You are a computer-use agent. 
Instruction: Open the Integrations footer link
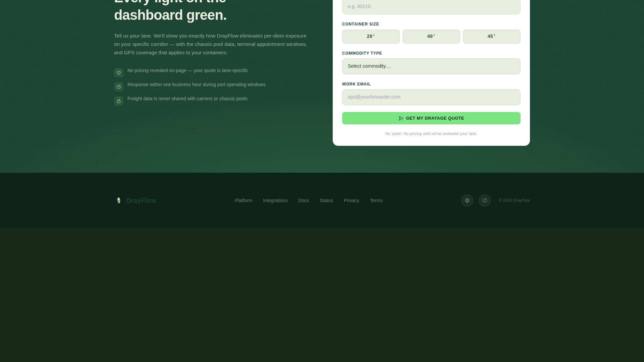[x=275, y=200]
